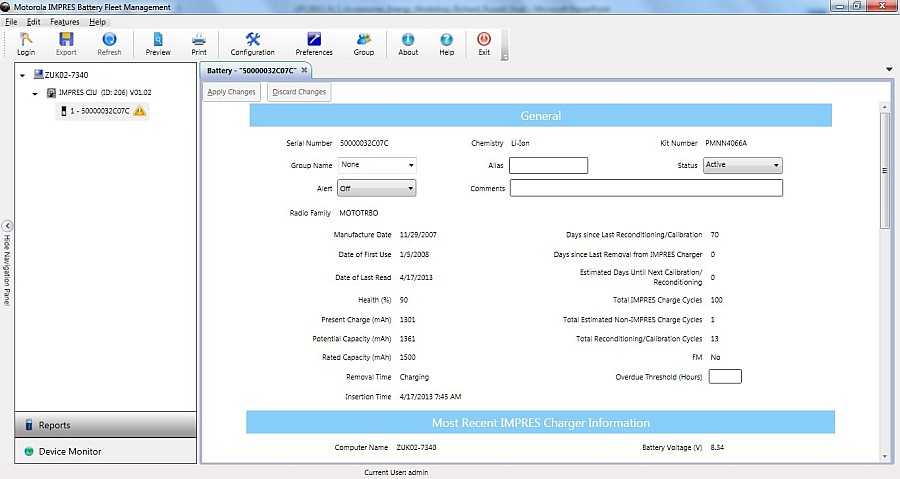Click the vertical scrollbar thumb
The image size is (900, 479).
coord(885,171)
